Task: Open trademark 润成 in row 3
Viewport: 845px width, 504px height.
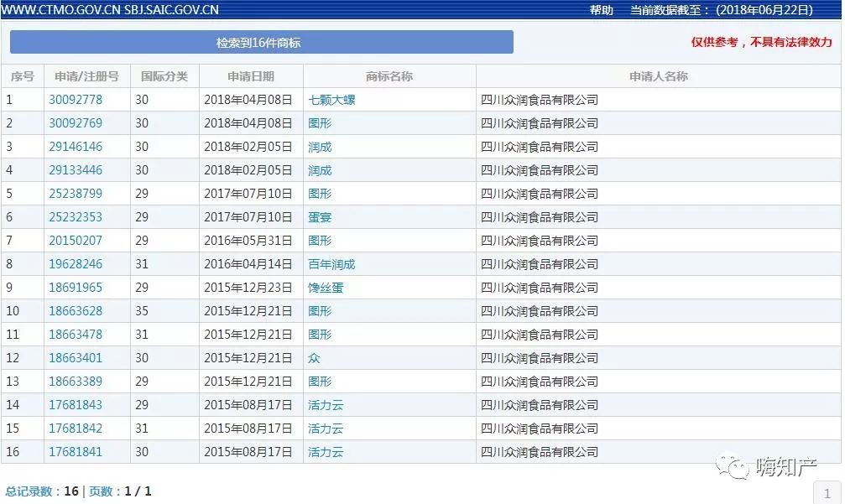Action: 320,147
